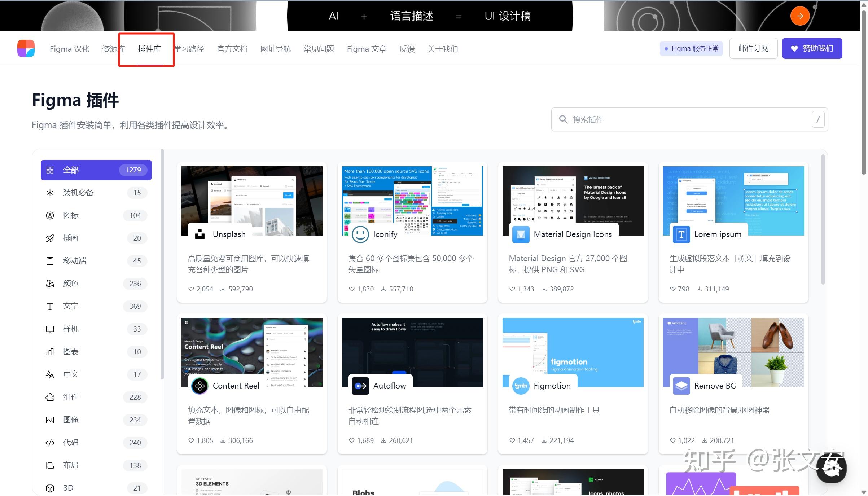The height and width of the screenshot is (496, 868).
Task: Switch to the 资源库 section
Action: [x=114, y=49]
